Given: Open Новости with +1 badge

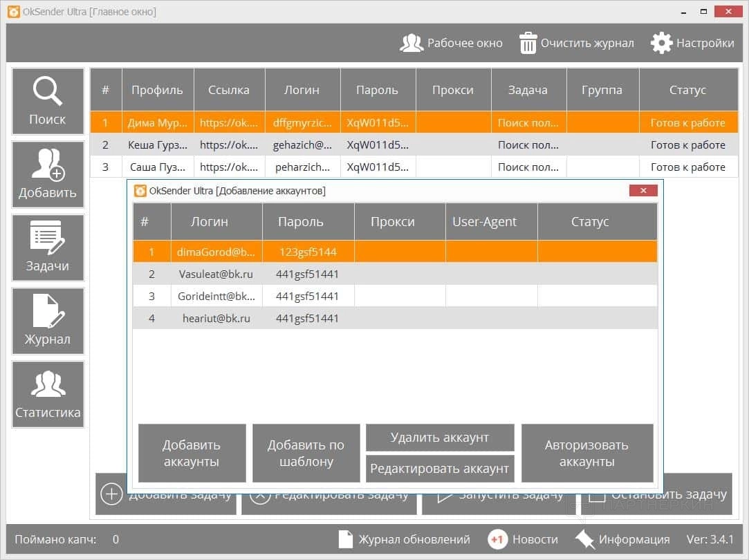Looking at the screenshot, I should (x=522, y=539).
